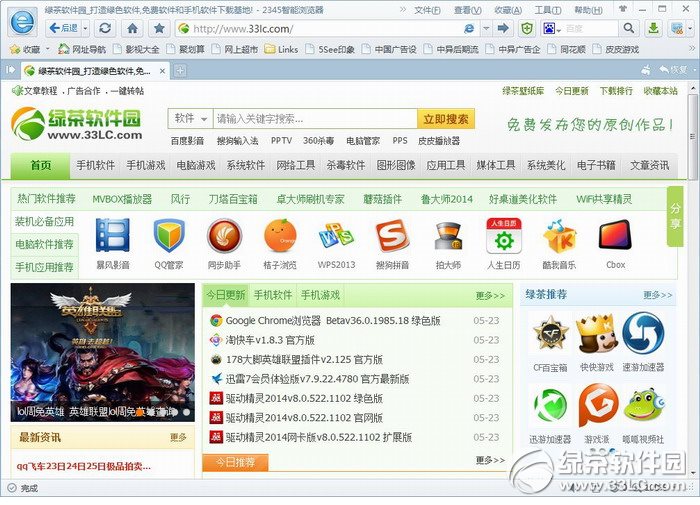Select the 杀毒软件 navigation tab
This screenshot has height=505, width=700.
pos(345,165)
